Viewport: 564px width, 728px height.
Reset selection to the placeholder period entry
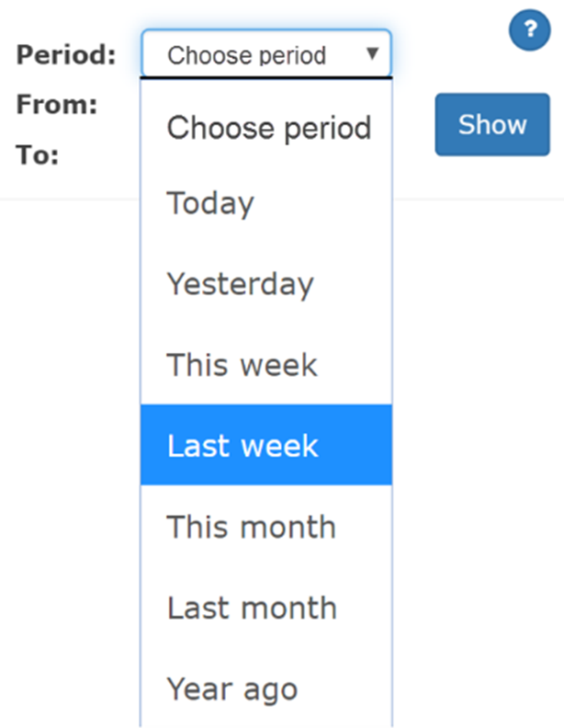click(267, 127)
